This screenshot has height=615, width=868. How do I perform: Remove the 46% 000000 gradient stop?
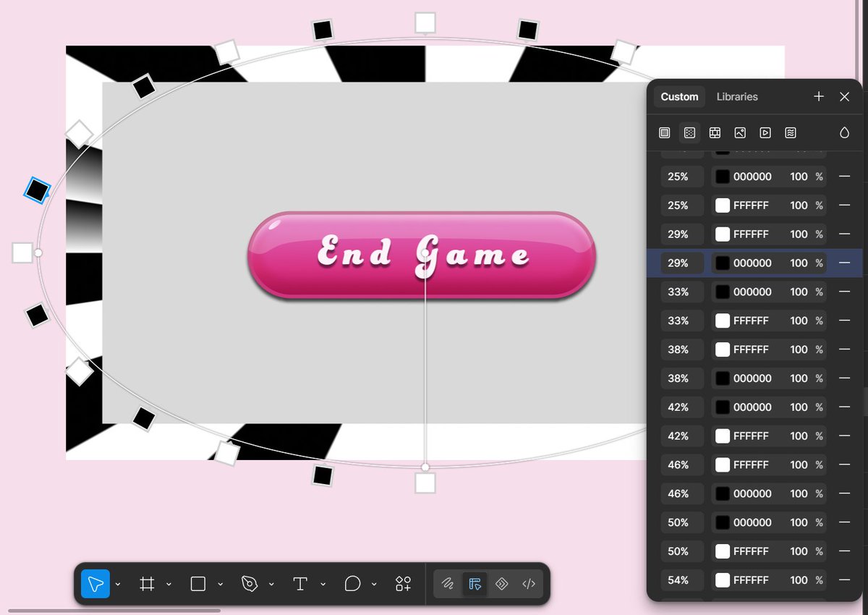pyautogui.click(x=844, y=493)
